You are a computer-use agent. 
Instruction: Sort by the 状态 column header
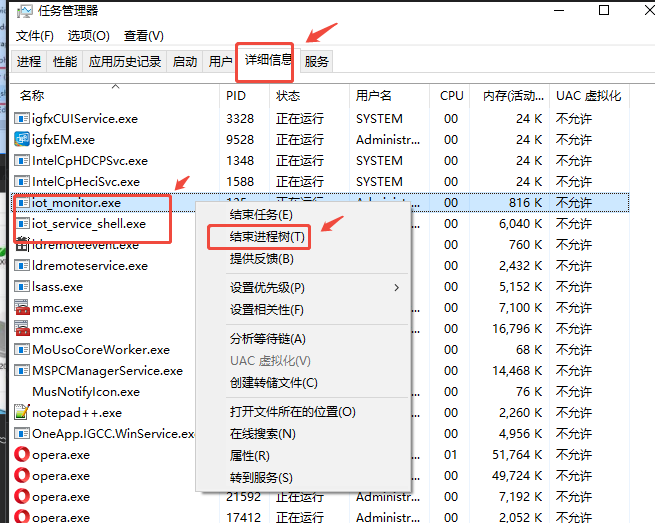310,96
